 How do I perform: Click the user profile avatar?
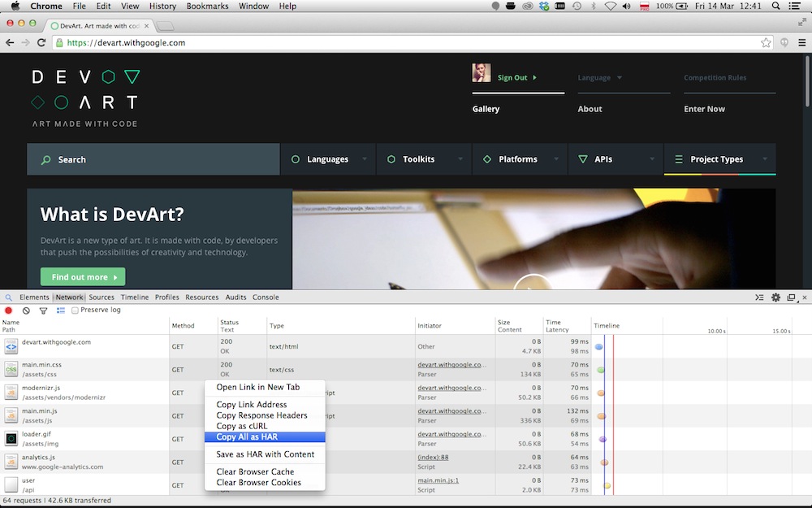481,72
